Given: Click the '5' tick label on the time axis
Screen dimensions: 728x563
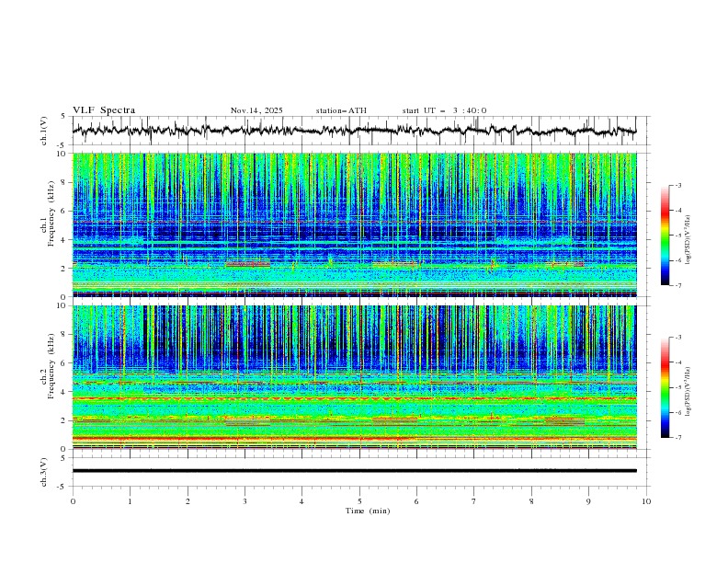Looking at the screenshot, I should 359,501.
